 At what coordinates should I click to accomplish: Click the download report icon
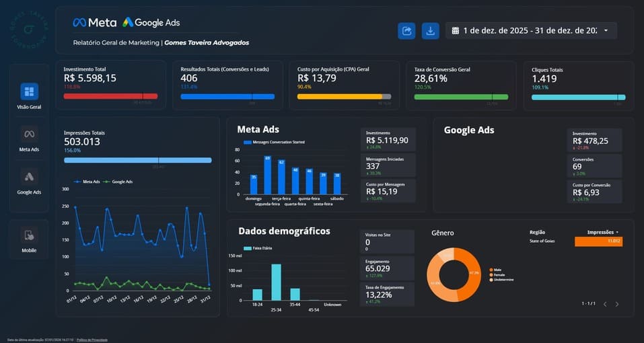click(x=430, y=31)
